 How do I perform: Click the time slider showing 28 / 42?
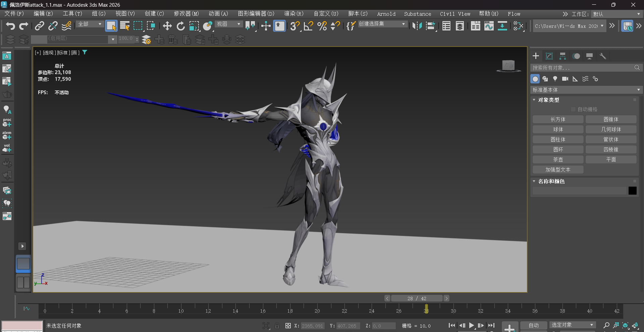click(417, 298)
